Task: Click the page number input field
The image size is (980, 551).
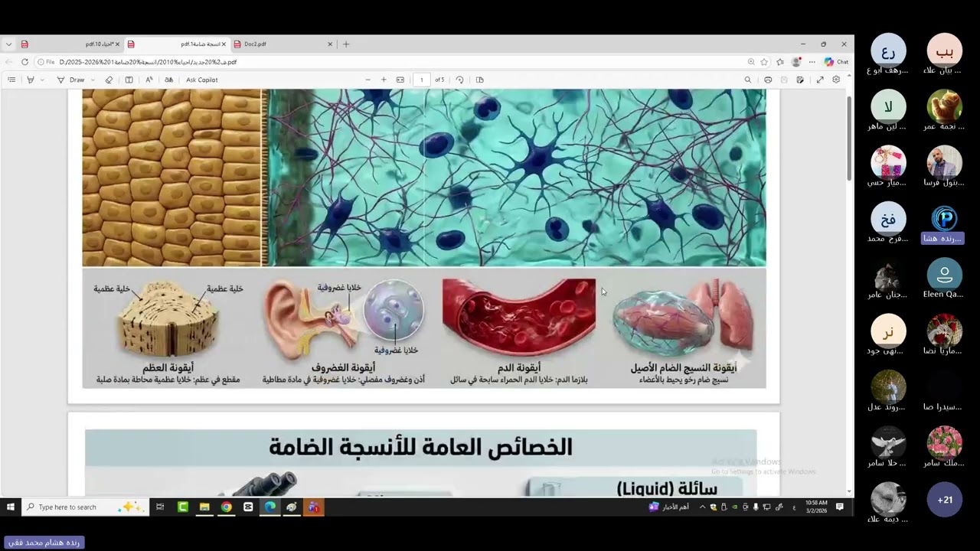Action: tap(421, 80)
